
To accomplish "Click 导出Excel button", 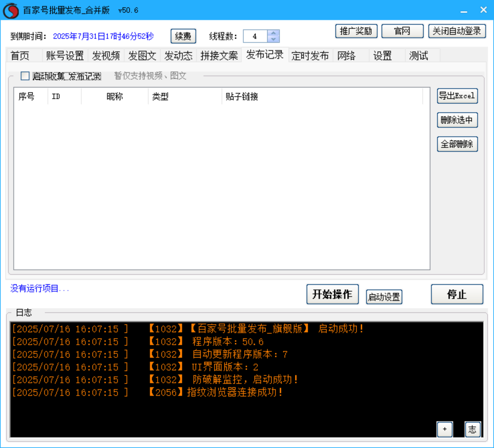I will [457, 96].
